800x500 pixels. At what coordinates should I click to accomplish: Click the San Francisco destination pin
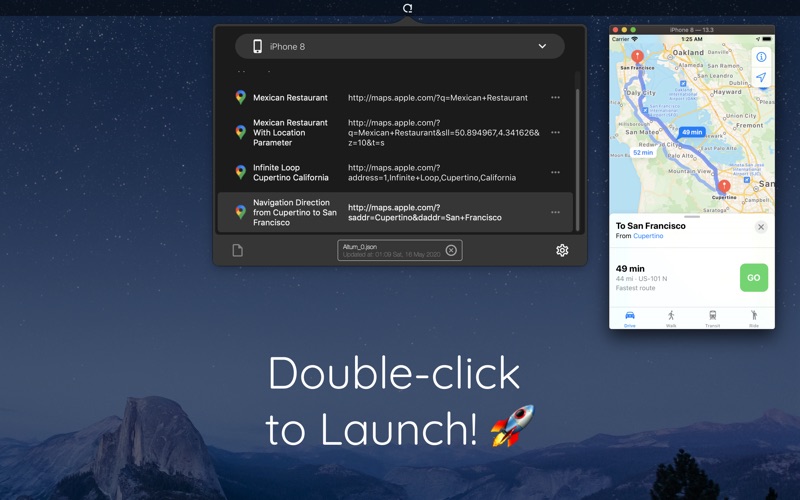click(637, 56)
